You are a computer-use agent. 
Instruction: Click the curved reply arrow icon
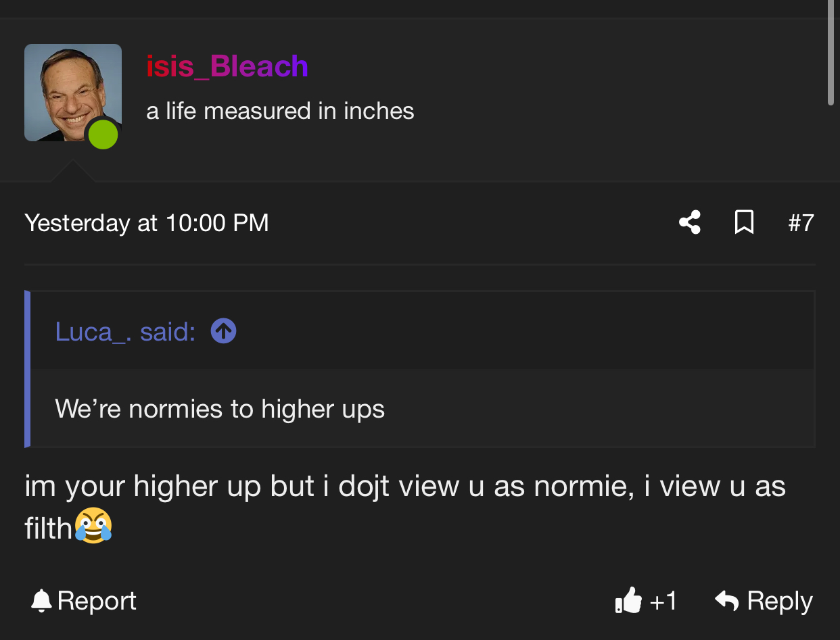(727, 600)
